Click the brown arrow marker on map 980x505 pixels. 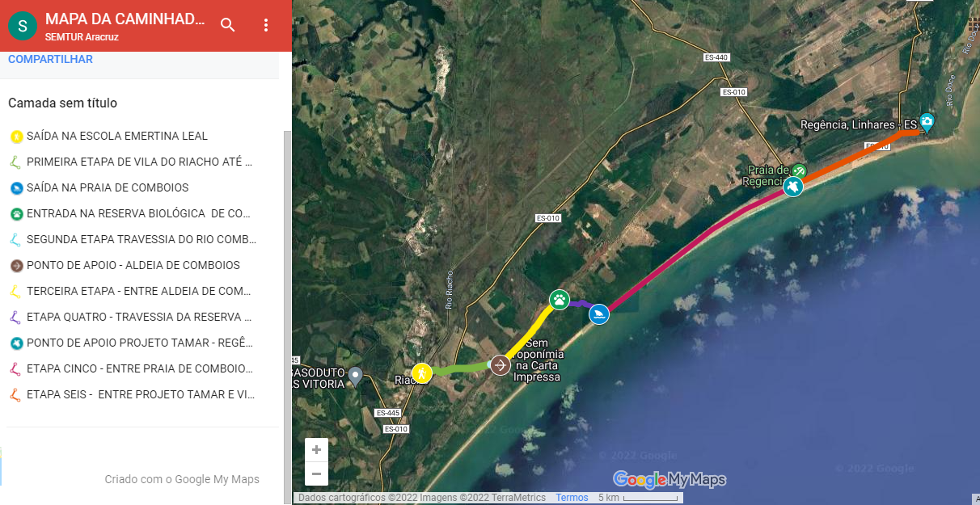[x=501, y=365]
